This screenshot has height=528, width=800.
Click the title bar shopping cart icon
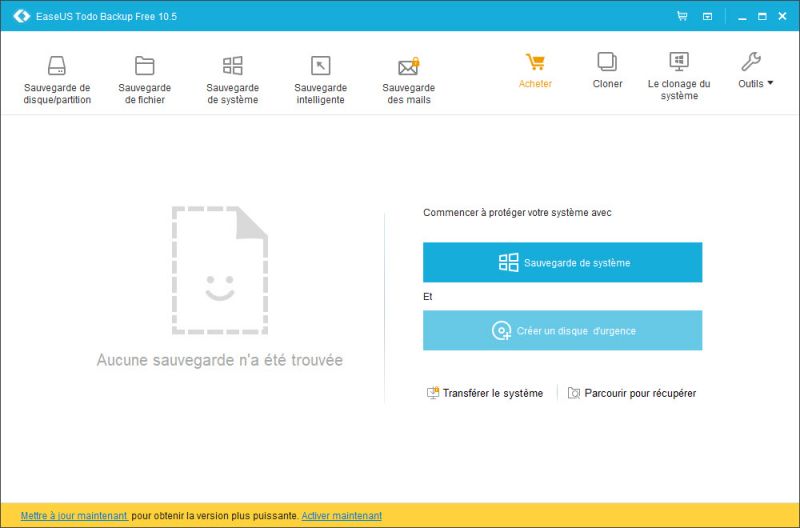click(x=682, y=16)
